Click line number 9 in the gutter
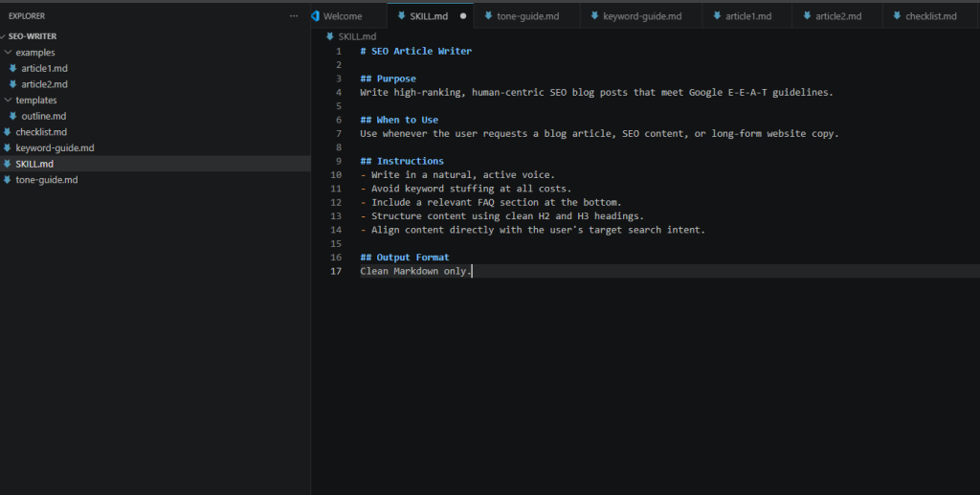This screenshot has width=980, height=495. [339, 161]
